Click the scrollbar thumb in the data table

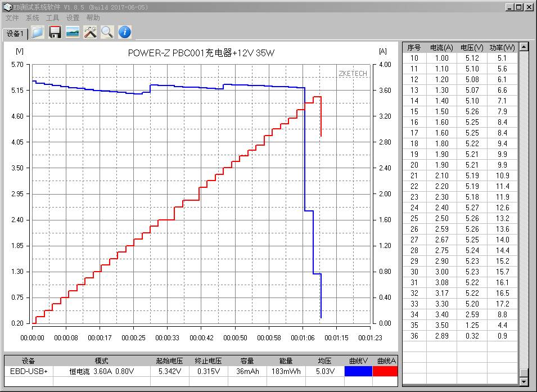(524, 372)
